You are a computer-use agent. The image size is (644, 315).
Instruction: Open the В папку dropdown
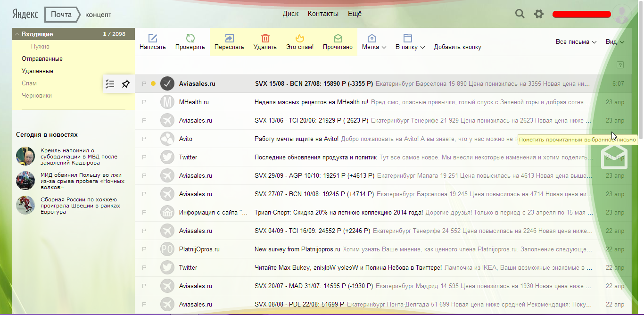tap(410, 41)
